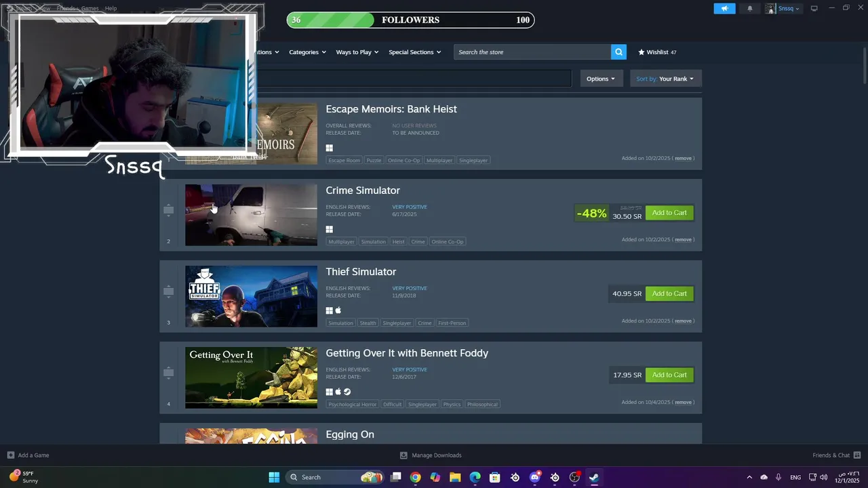Image resolution: width=868 pixels, height=488 pixels.
Task: Add Crime Simulator to cart
Action: click(x=669, y=213)
